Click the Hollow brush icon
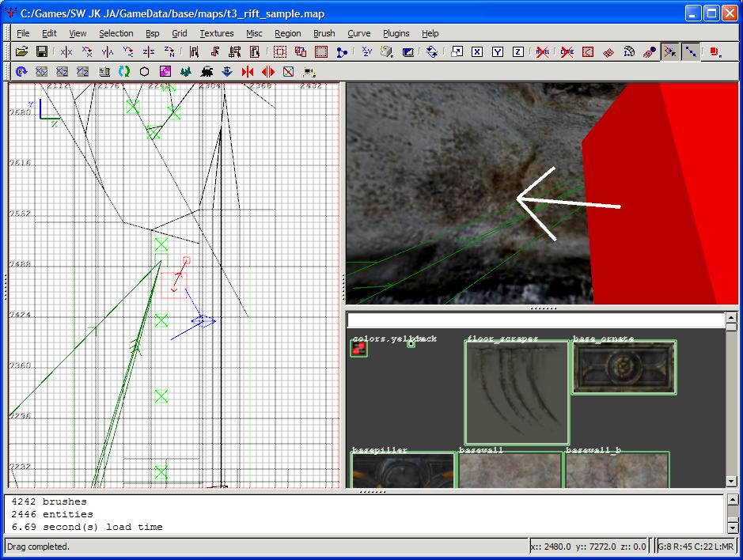The image size is (743, 560). (x=321, y=51)
